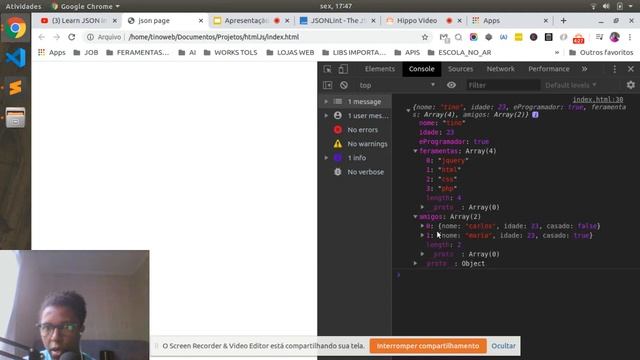Open the Gmail extension icon

pyautogui.click(x=444, y=37)
